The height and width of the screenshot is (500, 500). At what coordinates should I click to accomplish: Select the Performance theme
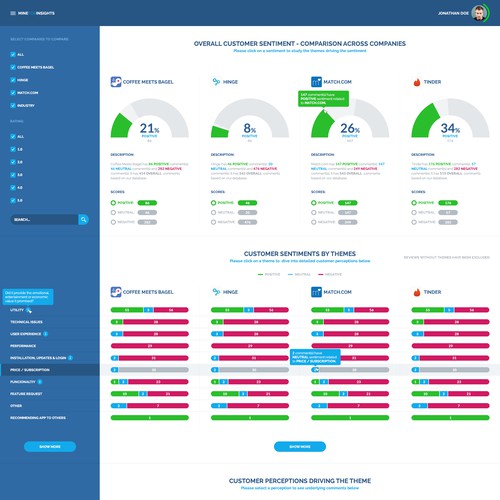tap(23, 346)
